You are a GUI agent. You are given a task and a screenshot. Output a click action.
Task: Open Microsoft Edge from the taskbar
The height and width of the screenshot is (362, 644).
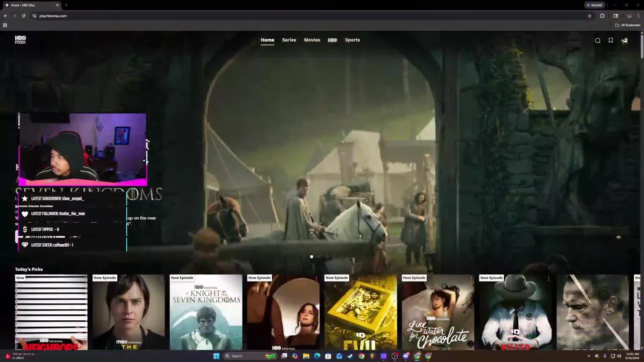317,356
